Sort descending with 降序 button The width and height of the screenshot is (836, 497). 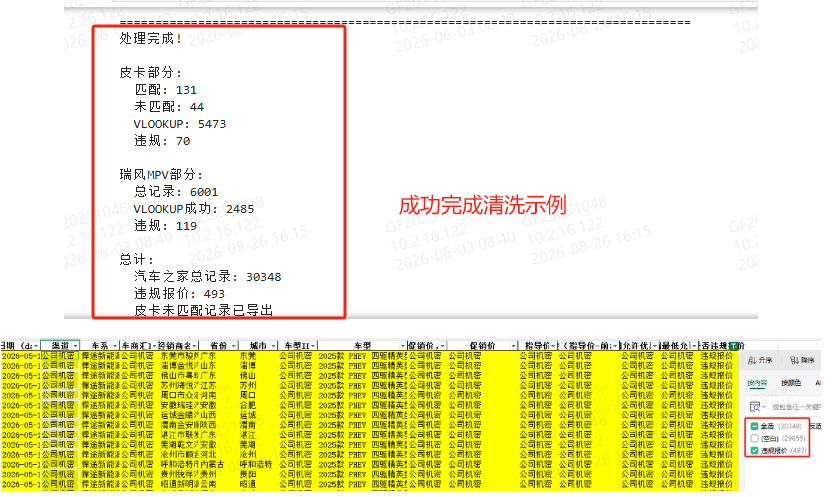click(802, 360)
